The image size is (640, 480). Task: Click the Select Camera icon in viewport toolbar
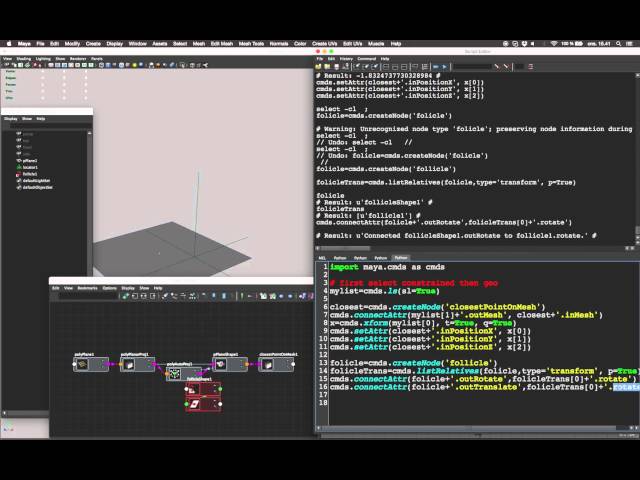tap(7, 65)
